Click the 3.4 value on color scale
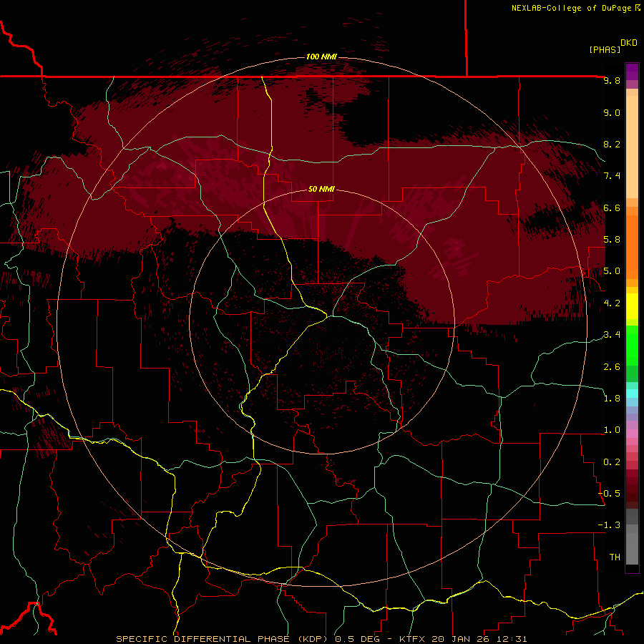Viewport: 644px width, 644px height. [612, 335]
